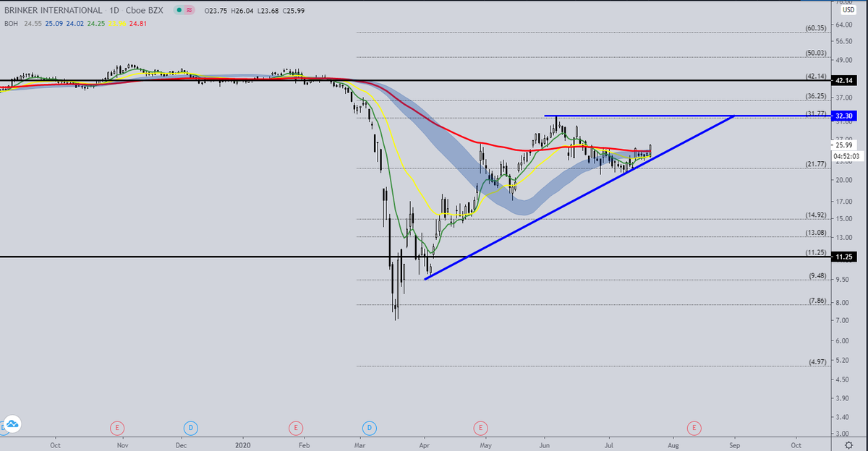Click the (21.77) level label
Screen dimensions: 868x451
[816, 164]
